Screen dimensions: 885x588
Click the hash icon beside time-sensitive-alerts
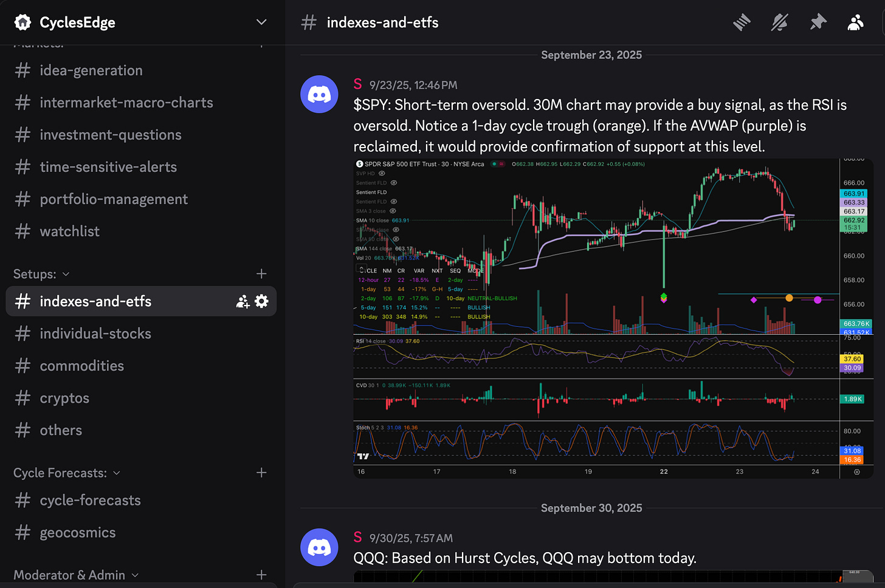[x=22, y=167]
